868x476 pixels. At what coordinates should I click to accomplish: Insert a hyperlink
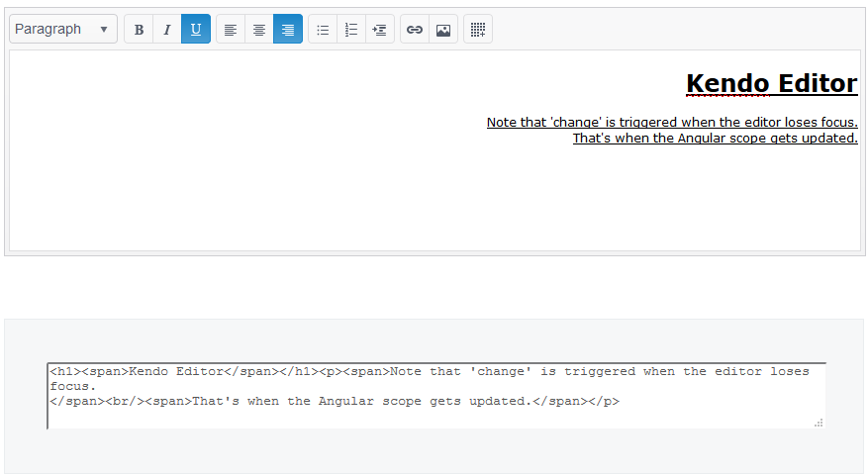(415, 29)
